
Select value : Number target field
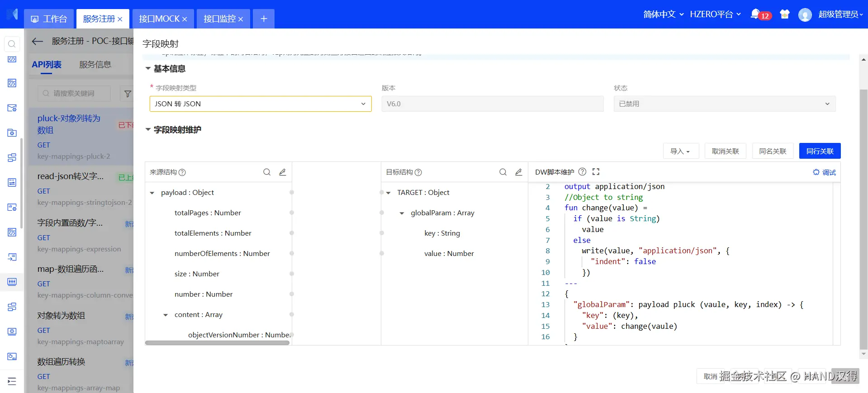[449, 254]
